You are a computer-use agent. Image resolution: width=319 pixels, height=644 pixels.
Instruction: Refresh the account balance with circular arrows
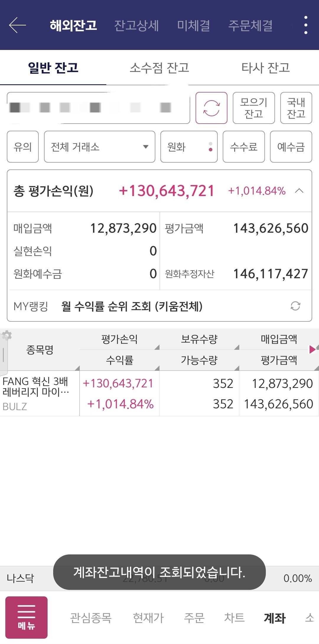pos(211,108)
